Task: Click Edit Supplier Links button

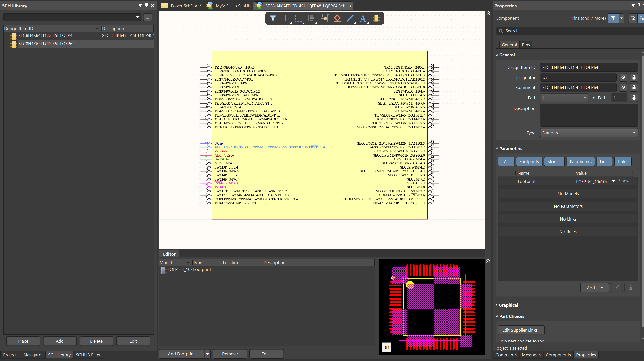Action: pos(521,330)
